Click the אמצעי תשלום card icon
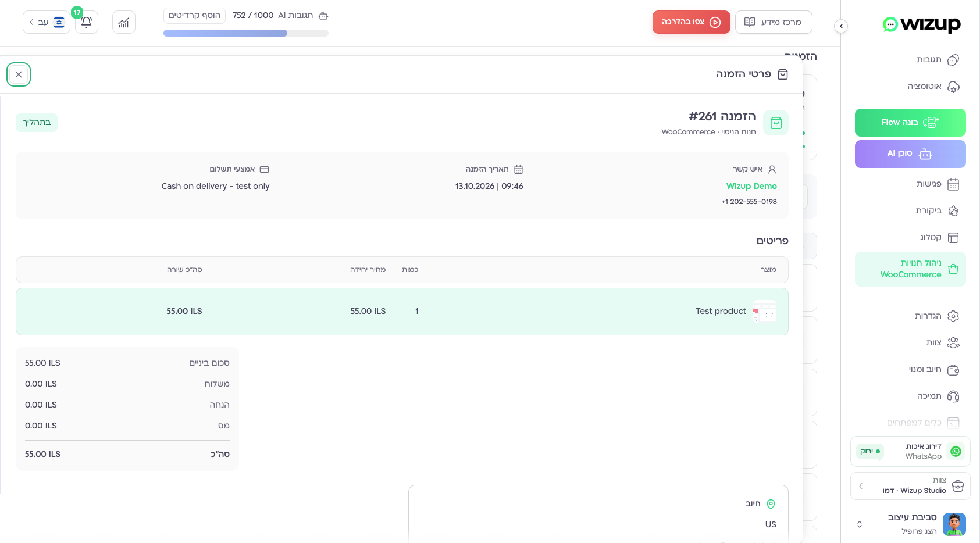Image resolution: width=980 pixels, height=543 pixels. (x=265, y=170)
